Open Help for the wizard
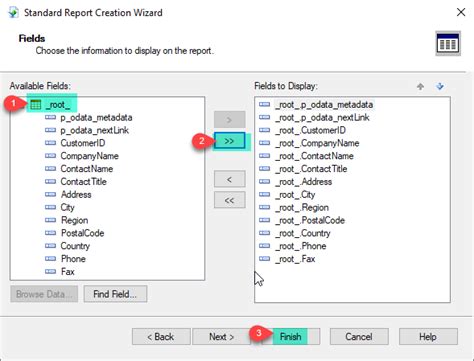The width and height of the screenshot is (474, 361). coord(428,337)
